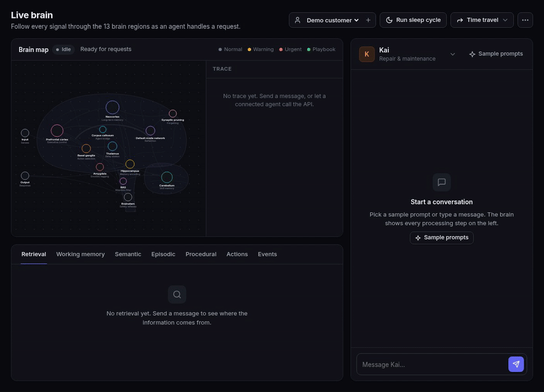544x392 pixels.
Task: Select the Default mode network node
Action: [x=150, y=130]
